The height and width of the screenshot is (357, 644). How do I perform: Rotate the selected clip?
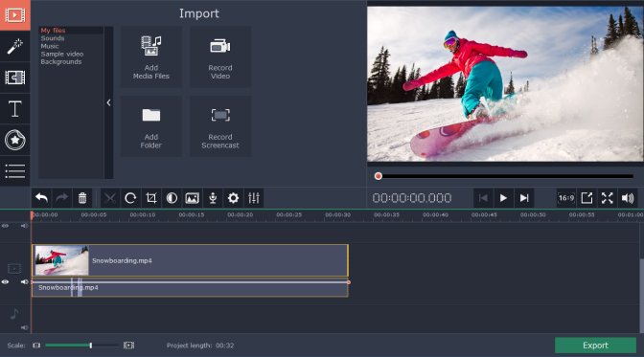coord(130,198)
